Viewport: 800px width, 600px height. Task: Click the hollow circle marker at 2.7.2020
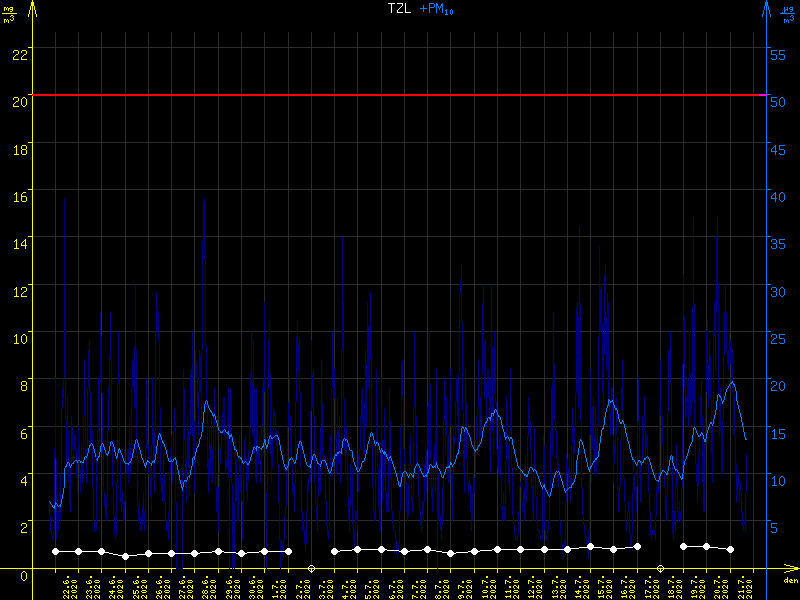(x=311, y=568)
